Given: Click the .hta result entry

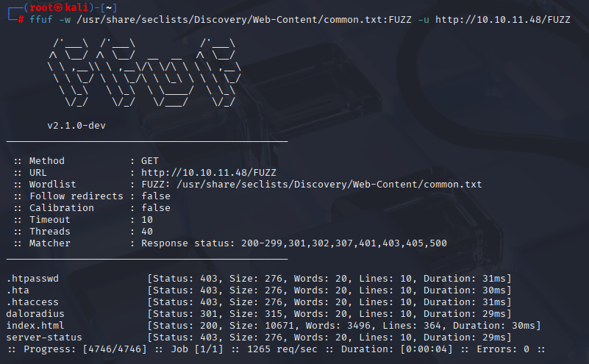Looking at the screenshot, I should pos(18,290).
